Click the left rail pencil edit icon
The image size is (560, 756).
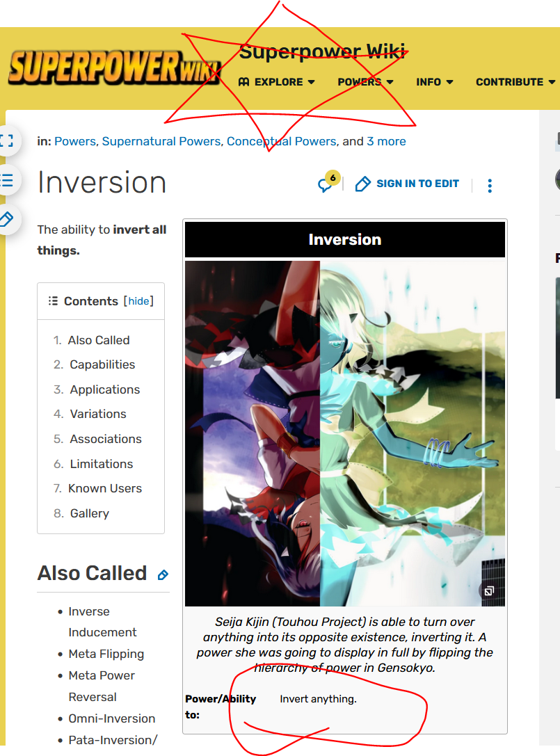tap(7, 219)
